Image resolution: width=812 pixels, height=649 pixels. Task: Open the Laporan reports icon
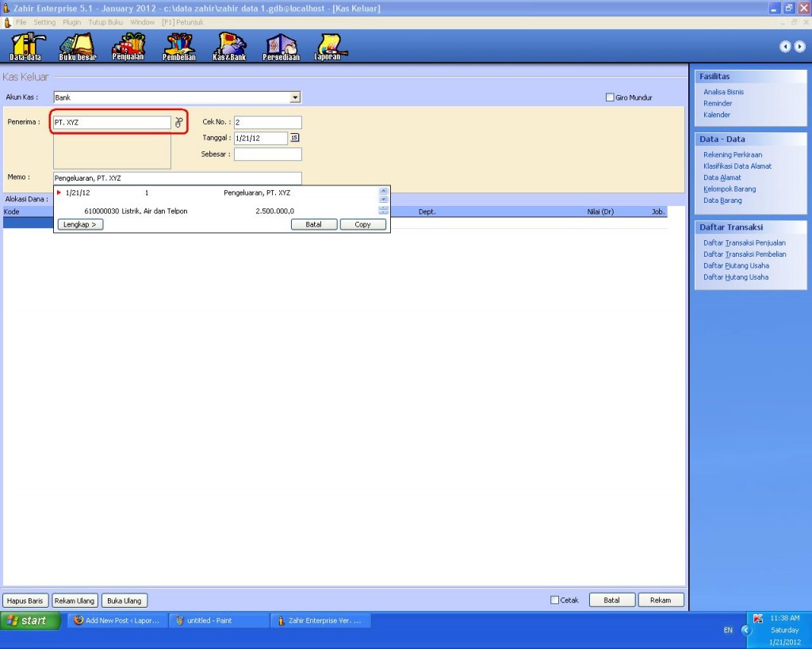(327, 47)
